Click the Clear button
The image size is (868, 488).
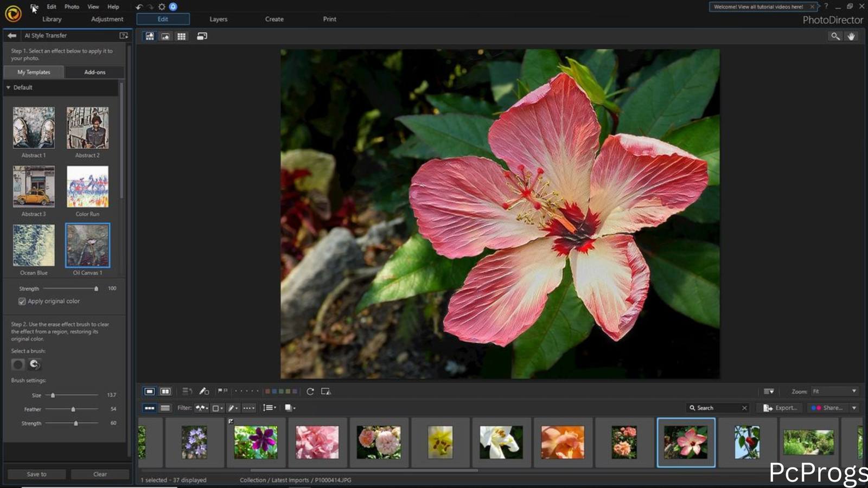point(100,474)
